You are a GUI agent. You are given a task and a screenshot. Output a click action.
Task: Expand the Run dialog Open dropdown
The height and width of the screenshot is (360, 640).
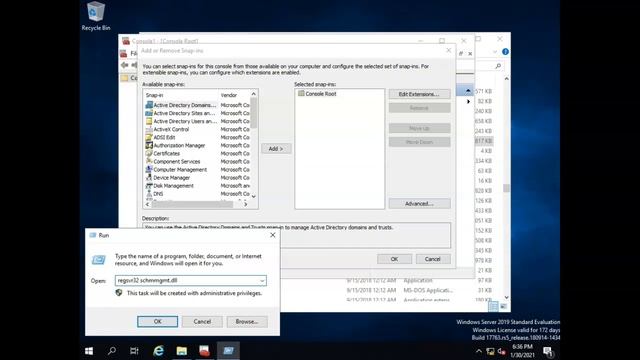(262, 281)
